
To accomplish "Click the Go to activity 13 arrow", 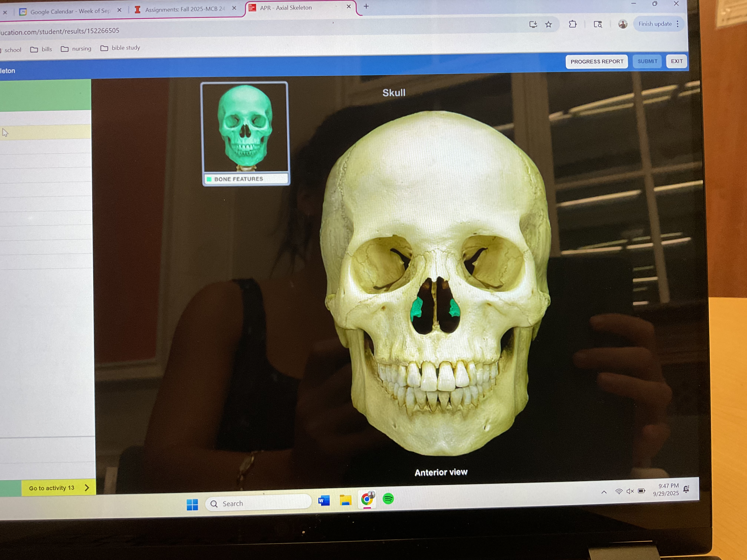I will coord(87,487).
